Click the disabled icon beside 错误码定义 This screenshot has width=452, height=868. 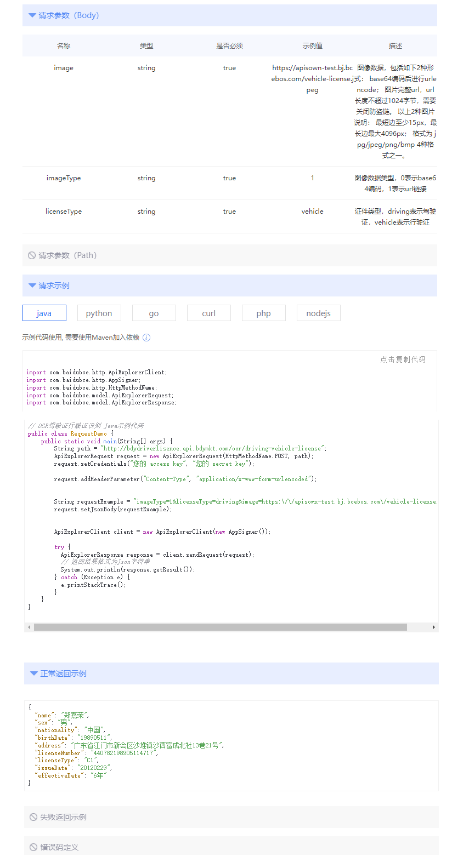pos(33,847)
